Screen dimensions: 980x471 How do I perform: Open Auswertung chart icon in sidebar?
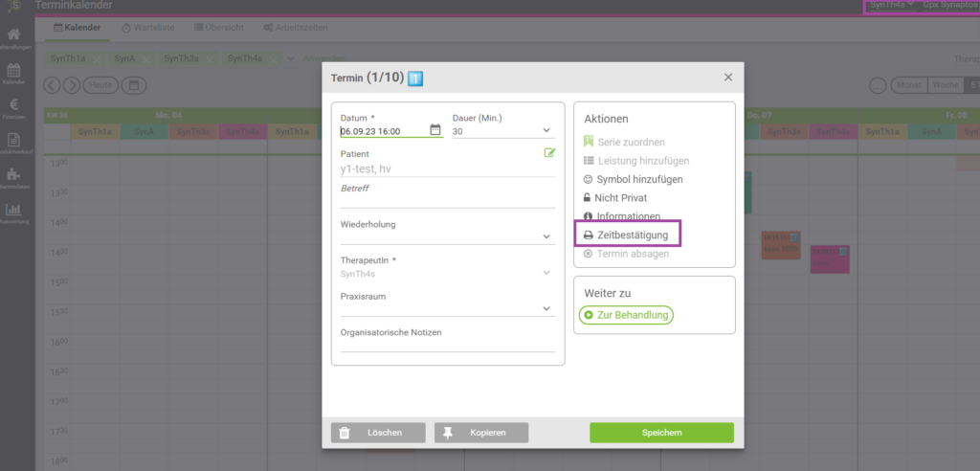click(x=13, y=211)
